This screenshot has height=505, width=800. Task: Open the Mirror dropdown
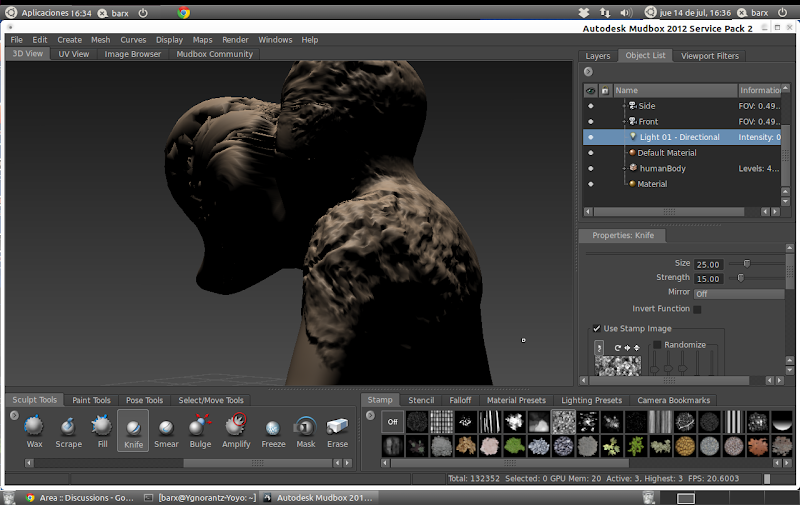click(738, 294)
